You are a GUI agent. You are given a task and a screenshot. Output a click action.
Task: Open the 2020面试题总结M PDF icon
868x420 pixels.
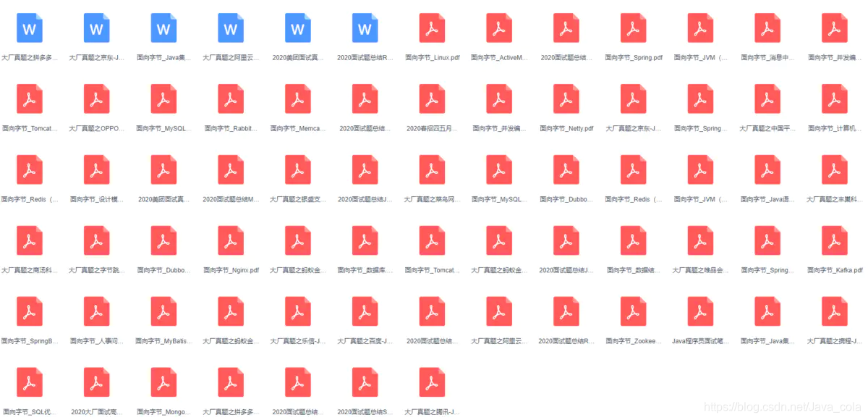[231, 170]
